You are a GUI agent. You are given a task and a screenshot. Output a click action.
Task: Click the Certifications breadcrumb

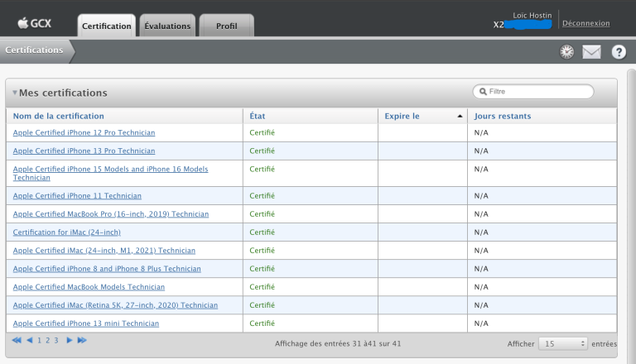pos(34,50)
